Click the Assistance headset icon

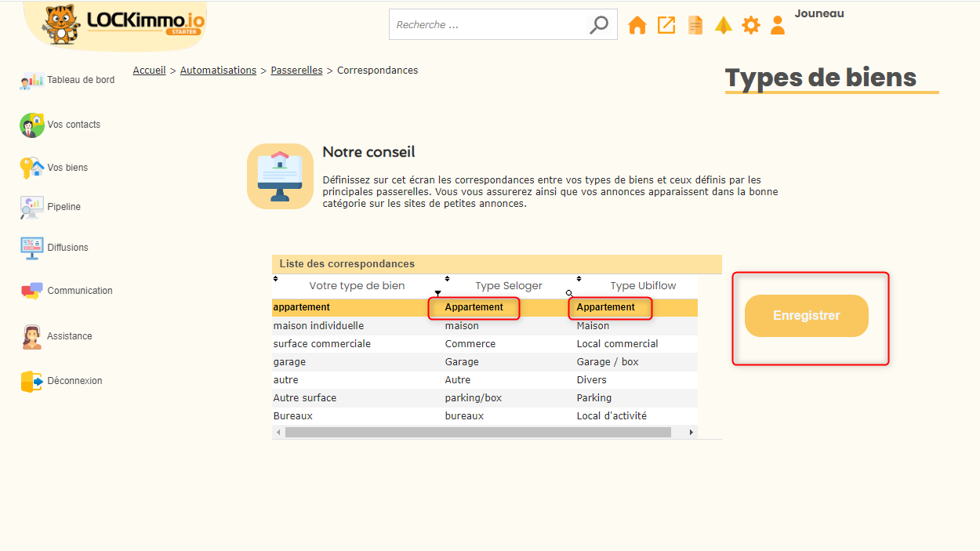pyautogui.click(x=31, y=336)
